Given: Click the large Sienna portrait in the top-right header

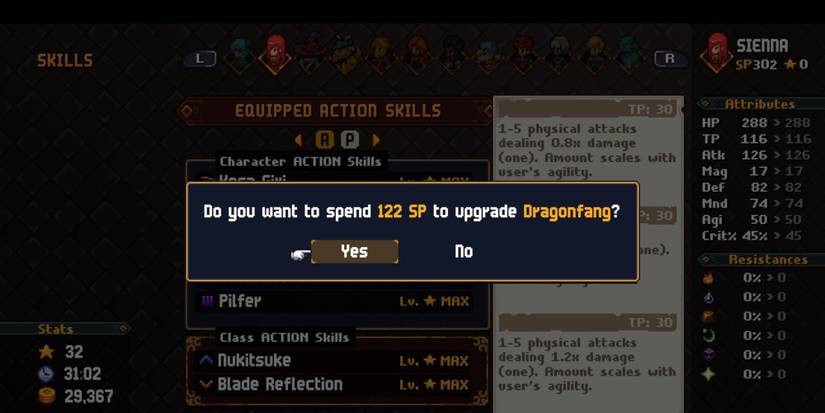Looking at the screenshot, I should (x=716, y=52).
